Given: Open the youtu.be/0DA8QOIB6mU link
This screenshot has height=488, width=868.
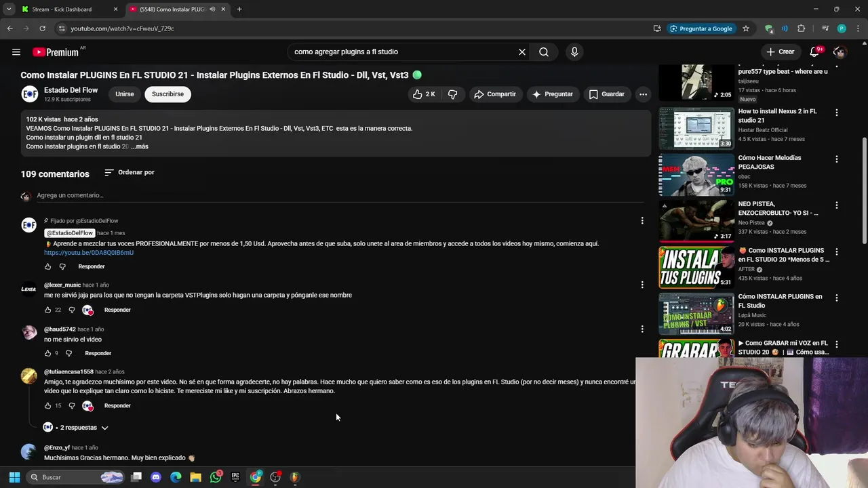Looking at the screenshot, I should coord(89,253).
